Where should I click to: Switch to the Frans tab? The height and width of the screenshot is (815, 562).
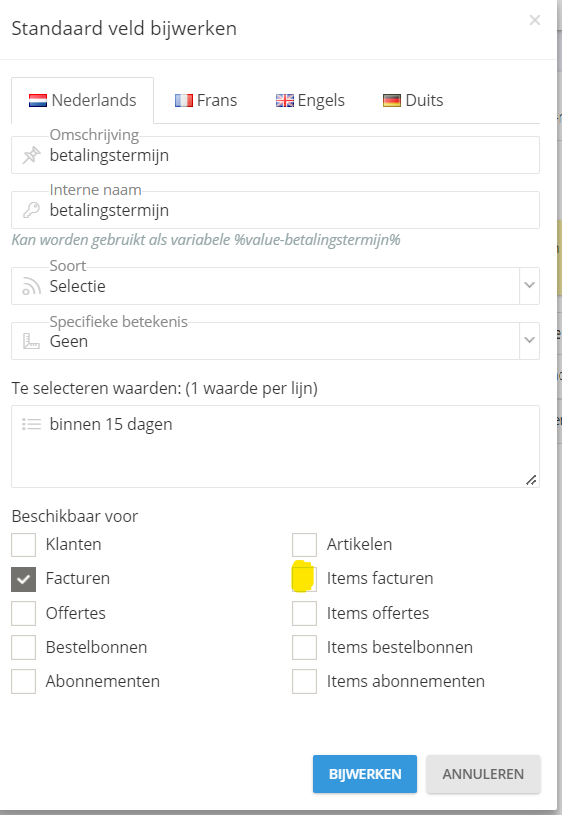click(206, 100)
